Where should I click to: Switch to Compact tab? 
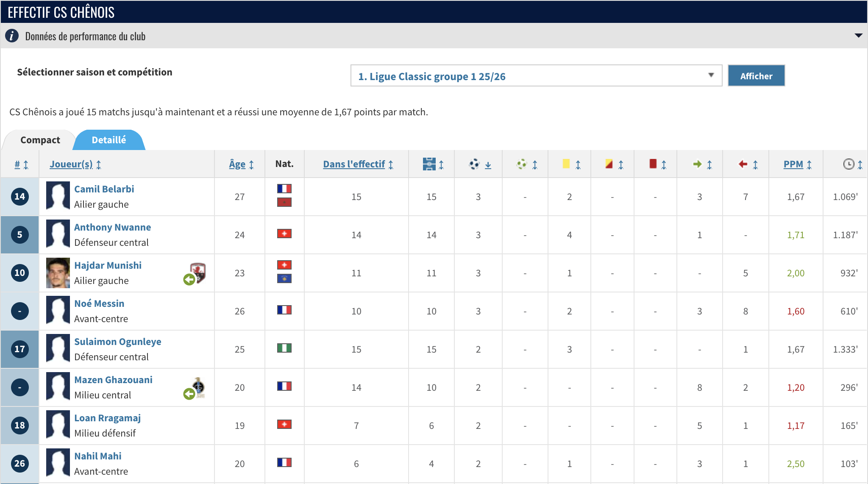click(x=40, y=140)
